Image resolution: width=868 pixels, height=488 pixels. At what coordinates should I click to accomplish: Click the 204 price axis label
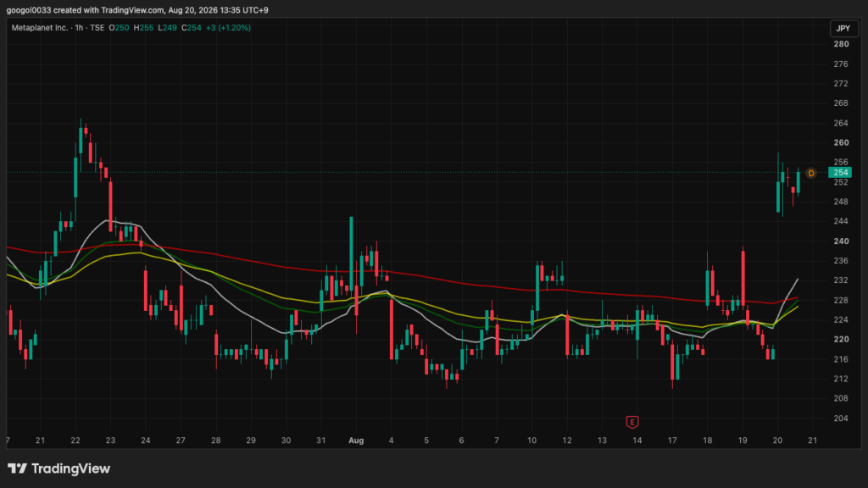841,419
